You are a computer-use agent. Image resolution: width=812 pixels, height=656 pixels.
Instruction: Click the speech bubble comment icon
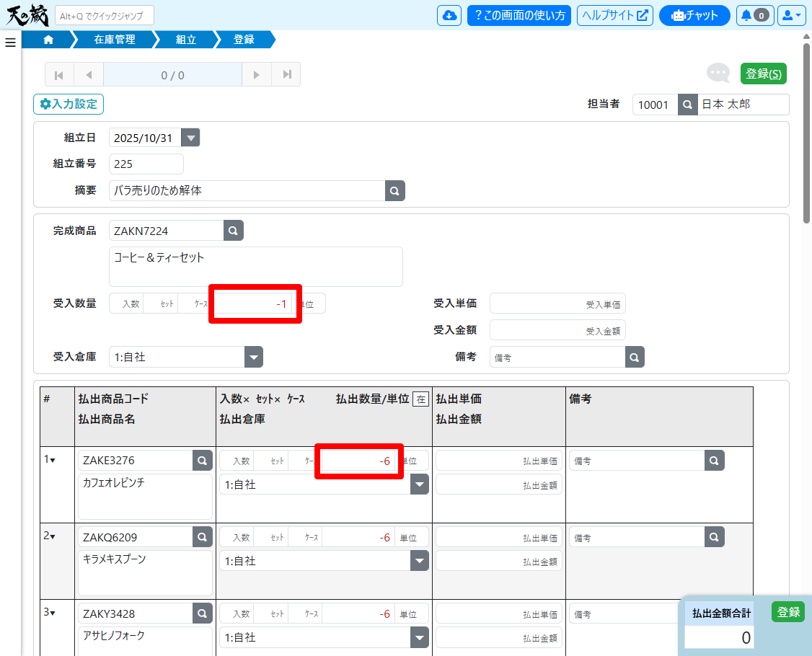pos(718,73)
